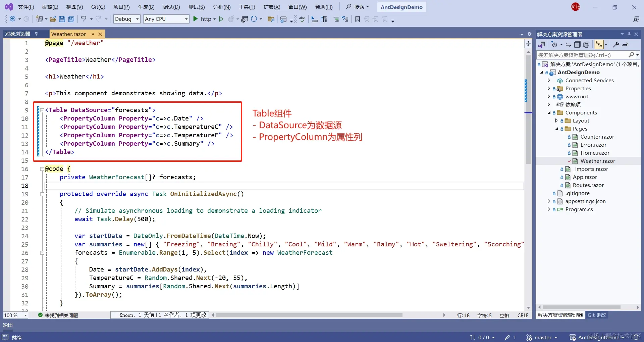Click the Solution Explorer search input field
644x342 pixels.
(x=583, y=55)
